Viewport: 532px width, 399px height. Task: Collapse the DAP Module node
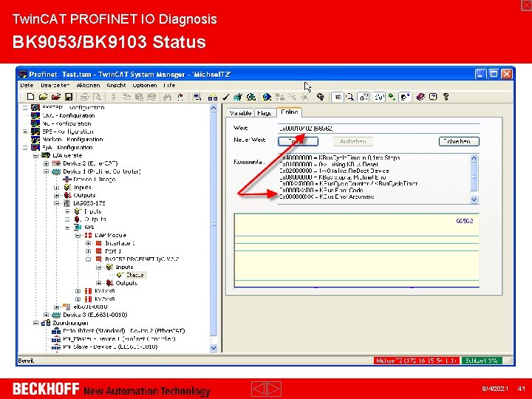tap(78, 235)
